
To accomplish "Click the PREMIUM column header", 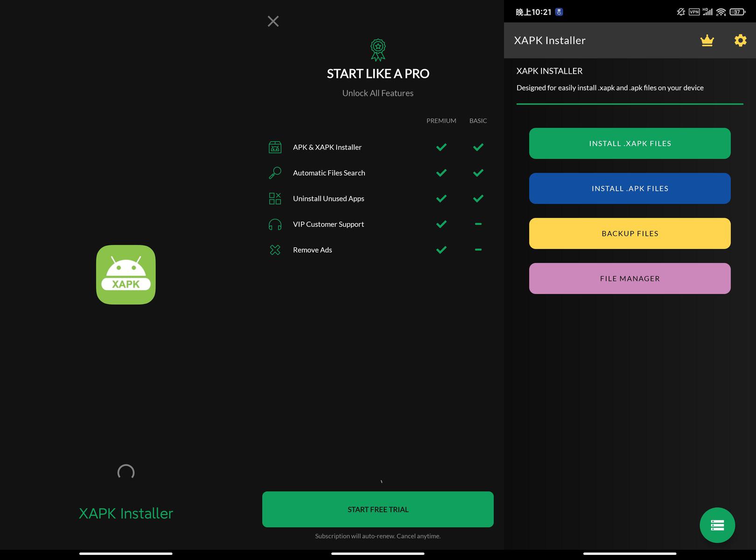I will click(441, 121).
